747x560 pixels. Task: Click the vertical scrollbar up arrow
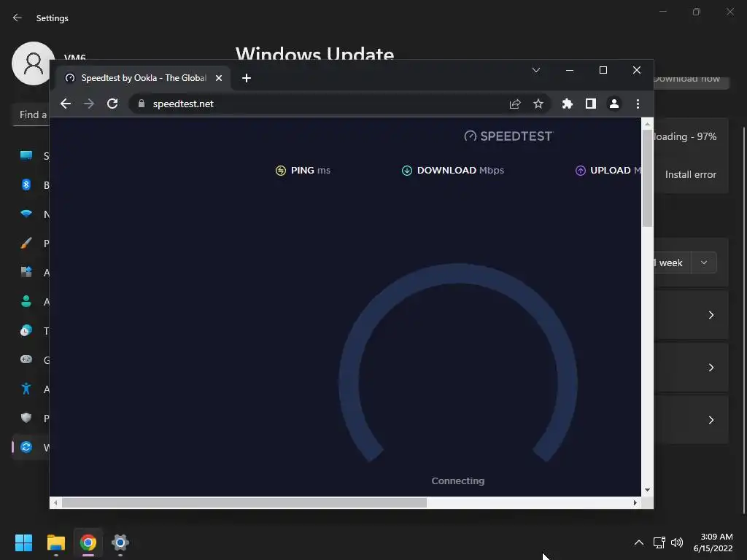point(647,124)
